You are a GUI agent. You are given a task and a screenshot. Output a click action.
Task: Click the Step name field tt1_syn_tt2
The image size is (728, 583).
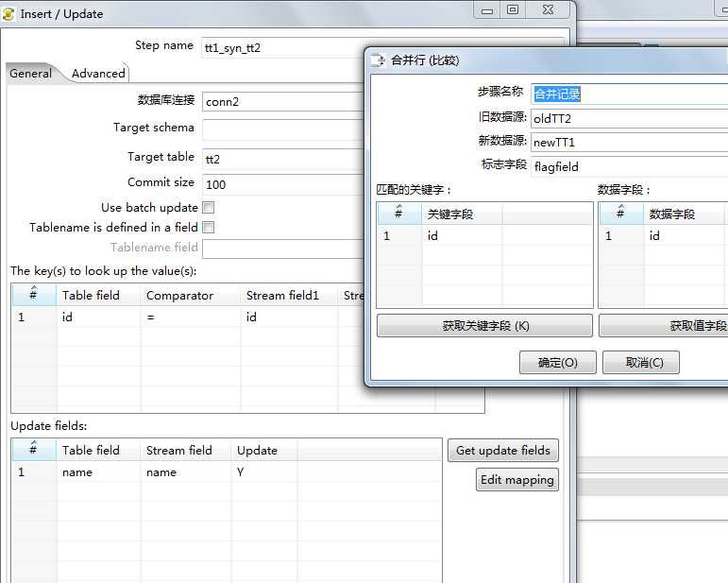(283, 48)
